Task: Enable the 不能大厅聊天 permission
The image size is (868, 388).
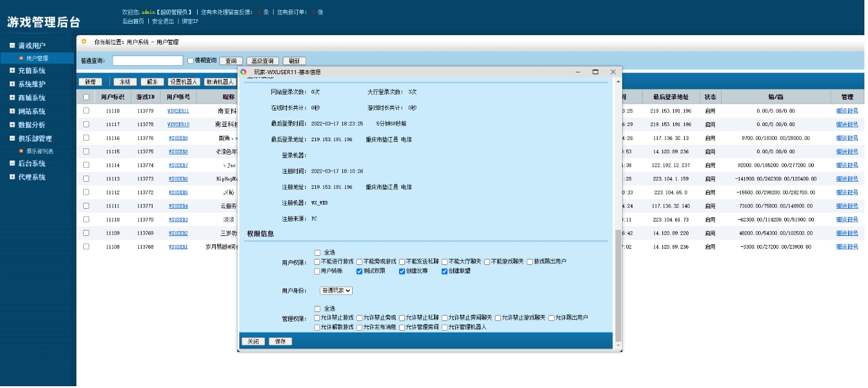Action: [445, 262]
